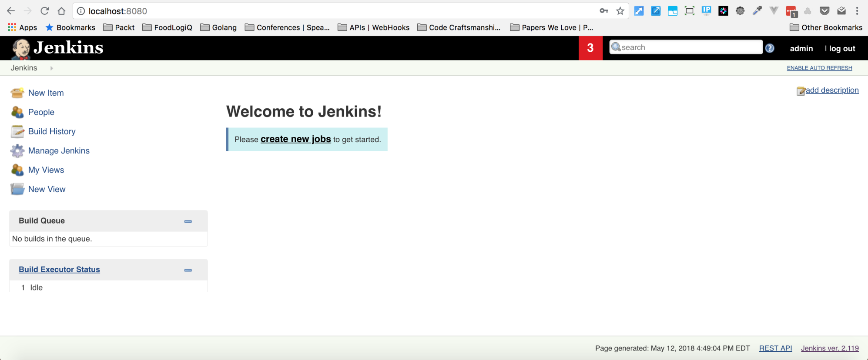The height and width of the screenshot is (360, 868).
Task: Open the Conferences bookmarks folder
Action: pos(287,27)
